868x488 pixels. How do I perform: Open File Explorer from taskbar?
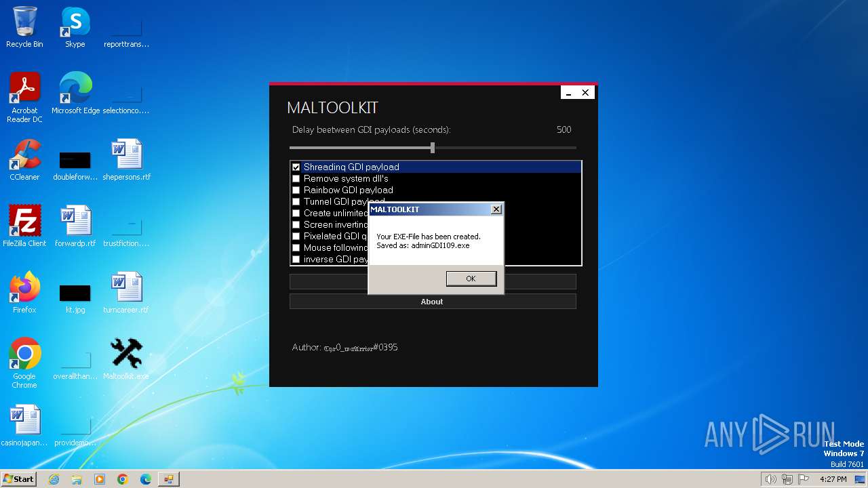pyautogui.click(x=77, y=479)
